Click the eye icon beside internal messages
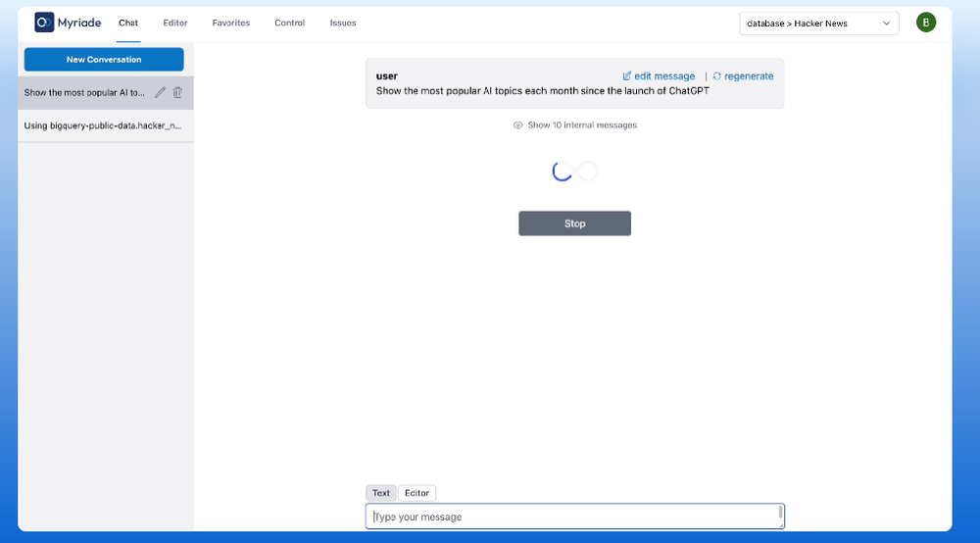 (x=517, y=125)
